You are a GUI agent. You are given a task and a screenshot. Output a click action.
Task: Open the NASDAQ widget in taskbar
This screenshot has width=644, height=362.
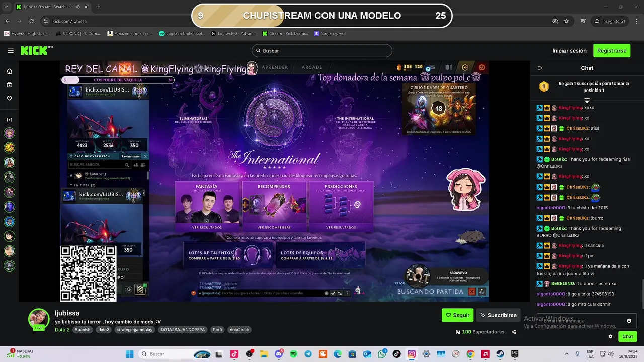click(x=21, y=354)
